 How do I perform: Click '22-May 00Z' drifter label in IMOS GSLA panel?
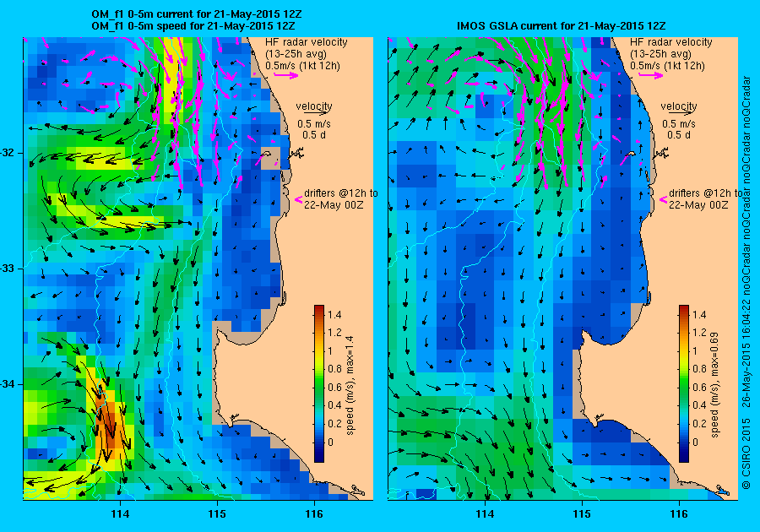[698, 205]
